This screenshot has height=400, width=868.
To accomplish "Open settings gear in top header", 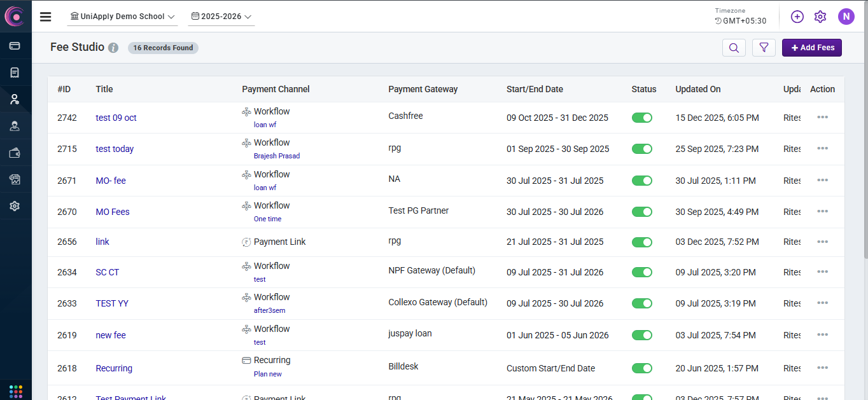I will pos(820,17).
